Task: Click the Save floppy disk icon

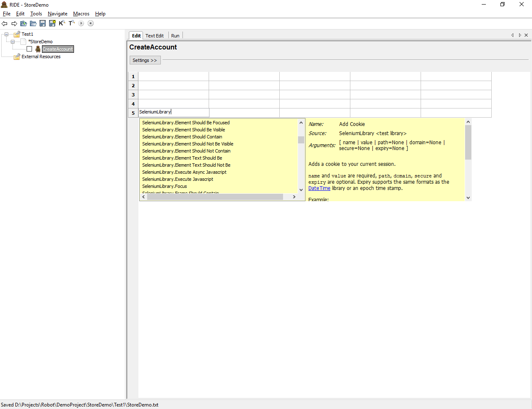Action: point(42,23)
